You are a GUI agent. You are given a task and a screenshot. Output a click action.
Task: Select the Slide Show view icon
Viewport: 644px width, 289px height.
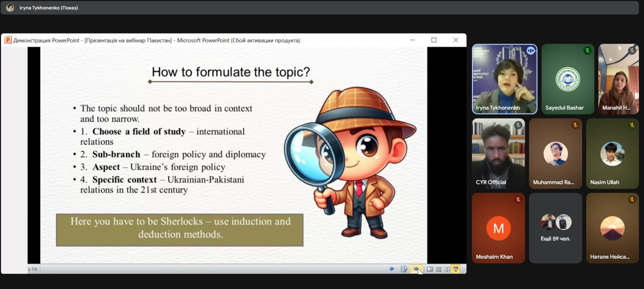[456, 269]
